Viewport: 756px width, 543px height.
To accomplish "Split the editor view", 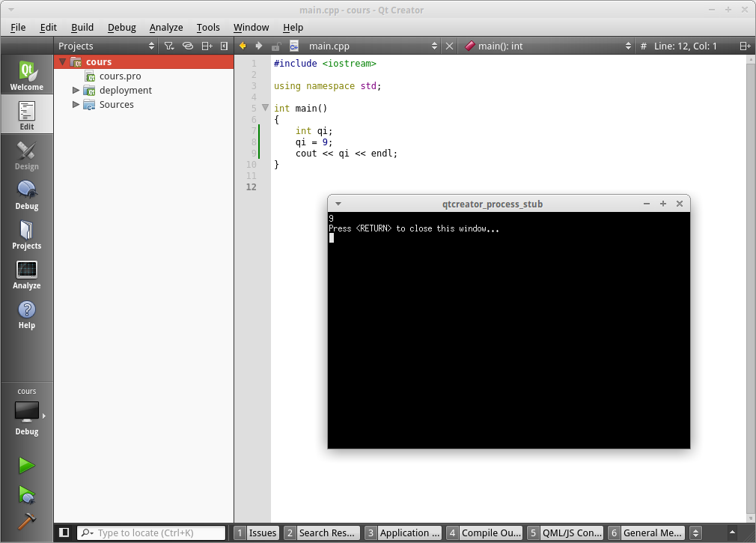I will (x=745, y=46).
